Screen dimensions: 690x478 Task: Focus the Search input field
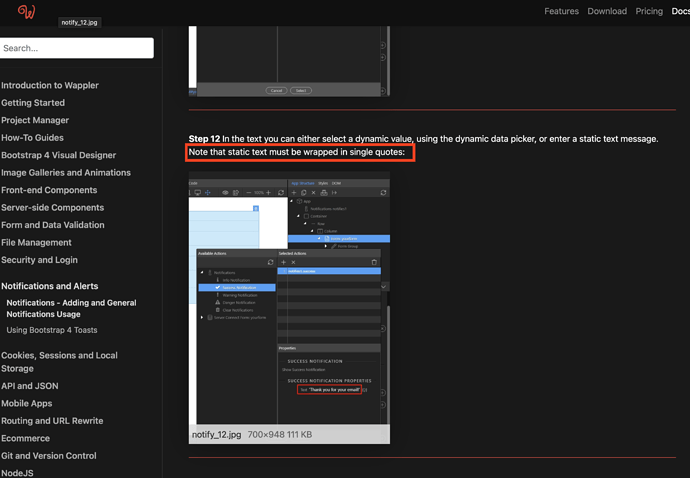[76, 48]
